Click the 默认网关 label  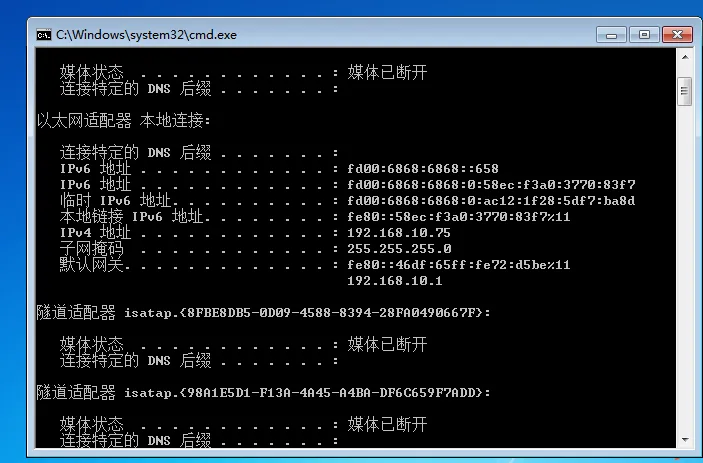point(91,265)
